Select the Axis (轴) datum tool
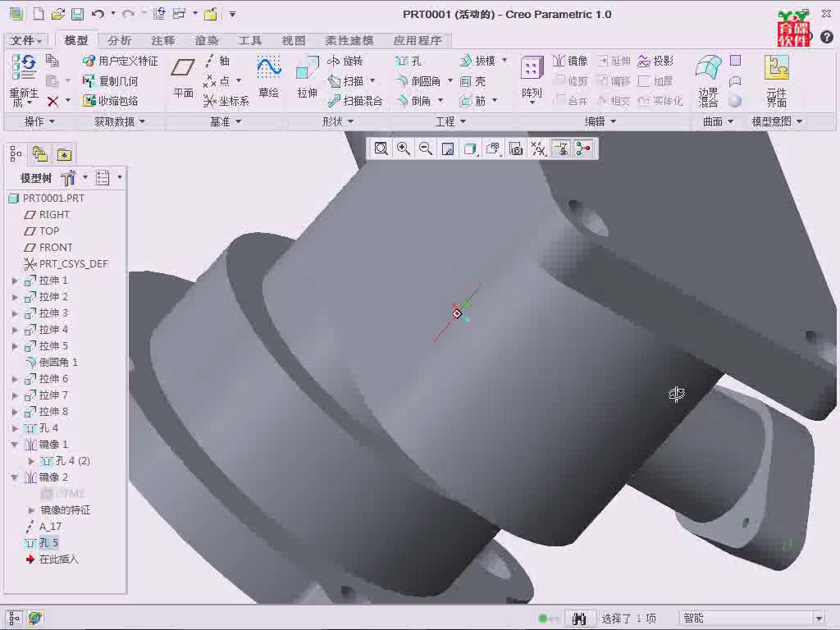The height and width of the screenshot is (630, 840). [217, 61]
